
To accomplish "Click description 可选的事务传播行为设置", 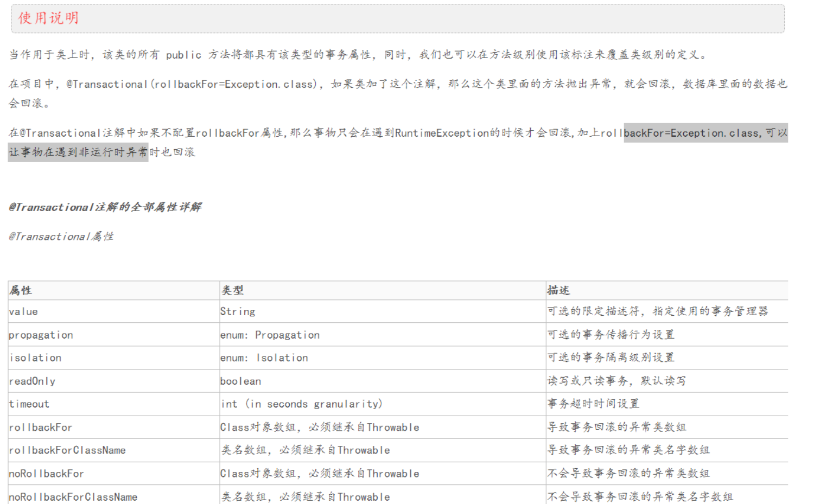I will coord(611,335).
